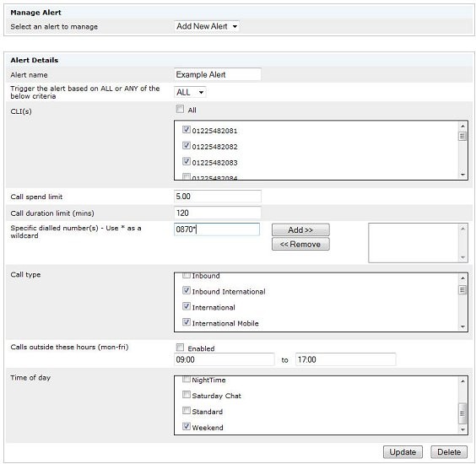Uncheck the 01225482082 CLI

pos(187,145)
